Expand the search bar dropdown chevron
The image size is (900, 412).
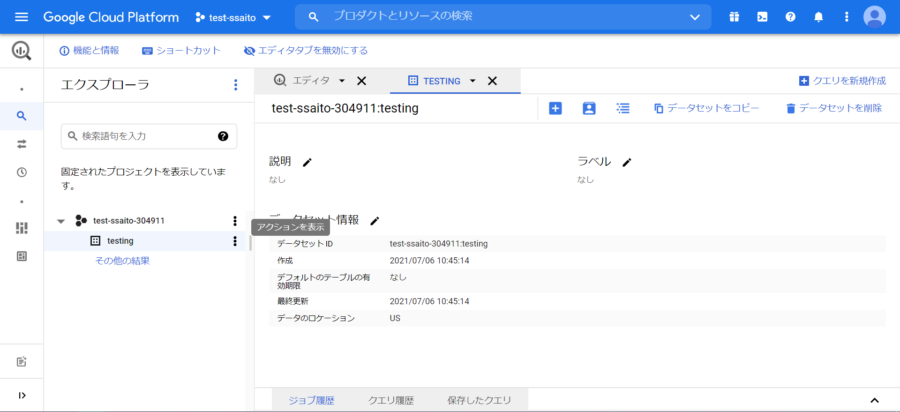(x=695, y=17)
